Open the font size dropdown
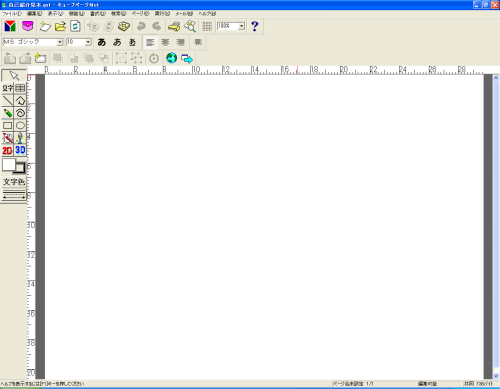This screenshot has width=500, height=389. pyautogui.click(x=88, y=42)
